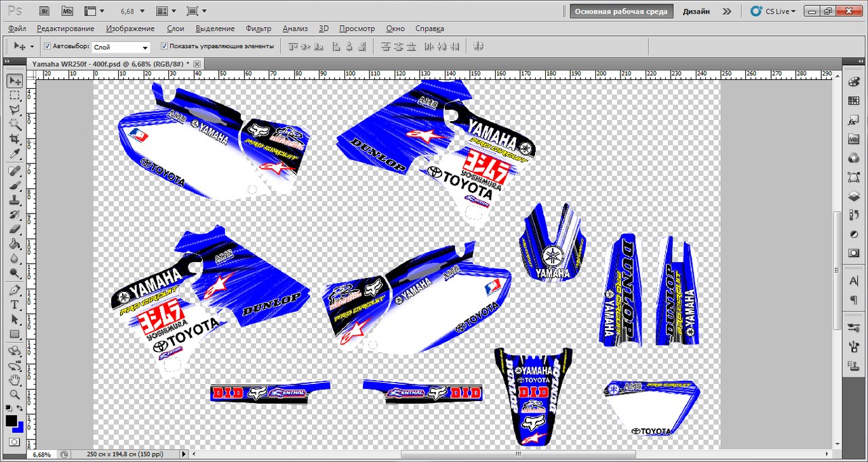The image size is (868, 462).
Task: Open the Редактирование menu
Action: [65, 28]
